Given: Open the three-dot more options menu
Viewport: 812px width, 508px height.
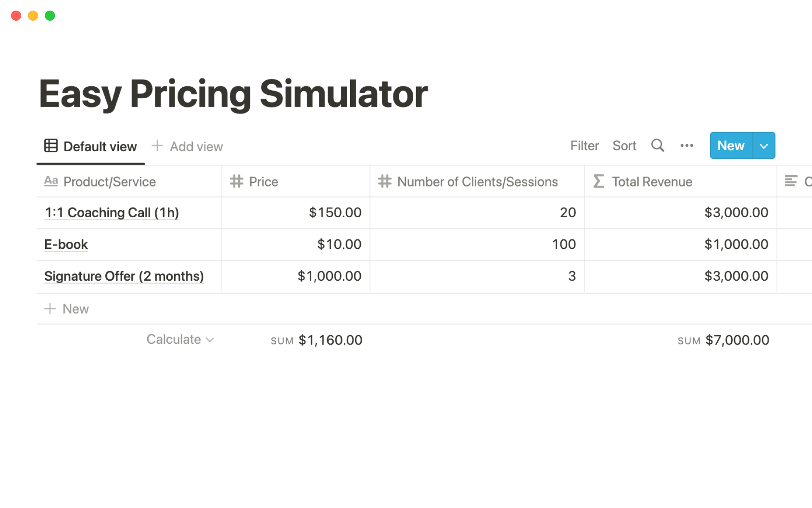Looking at the screenshot, I should pyautogui.click(x=686, y=146).
